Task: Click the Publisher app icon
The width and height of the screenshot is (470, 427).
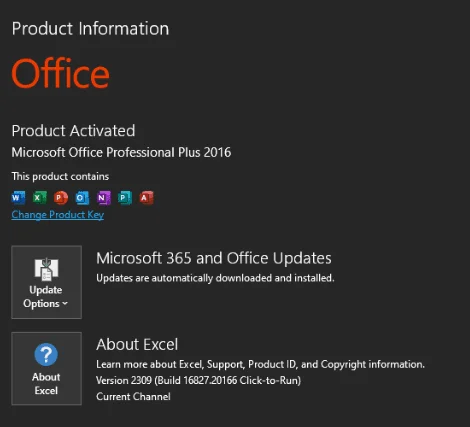Action: point(125,198)
